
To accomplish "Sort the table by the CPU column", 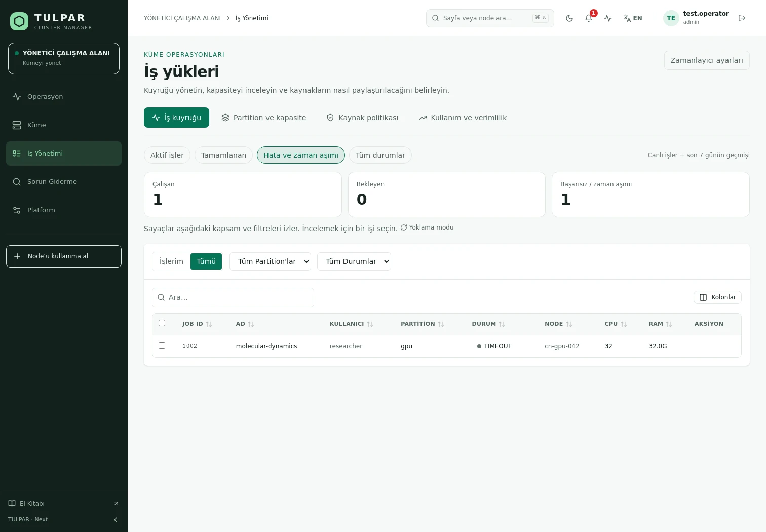I will click(x=616, y=324).
